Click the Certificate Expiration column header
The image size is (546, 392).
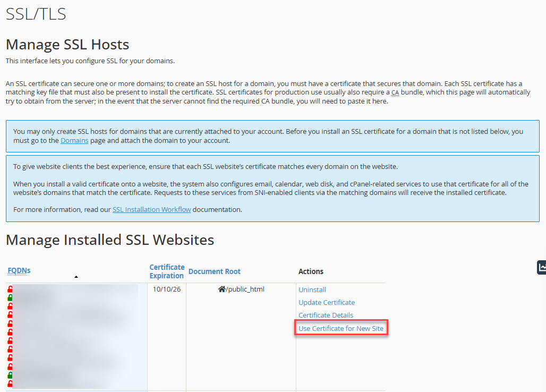click(x=167, y=271)
